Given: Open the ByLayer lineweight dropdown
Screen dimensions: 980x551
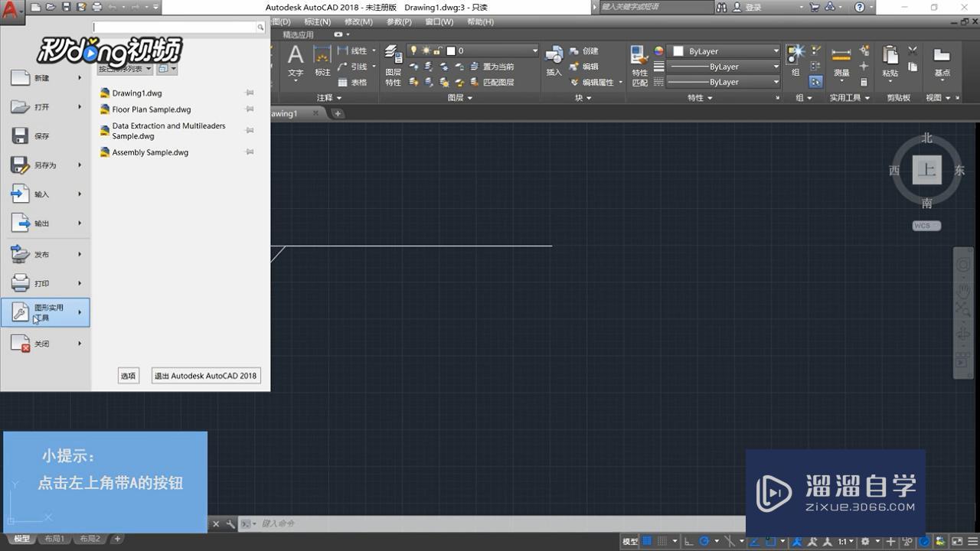Looking at the screenshot, I should click(724, 67).
